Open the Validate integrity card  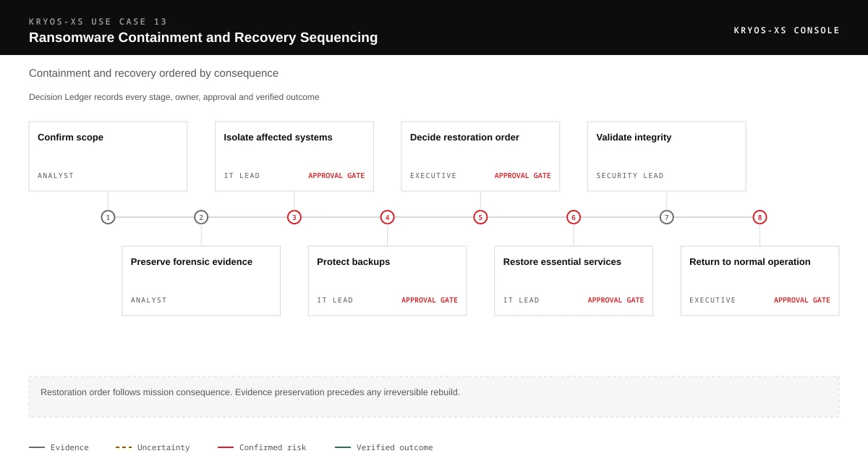point(667,156)
